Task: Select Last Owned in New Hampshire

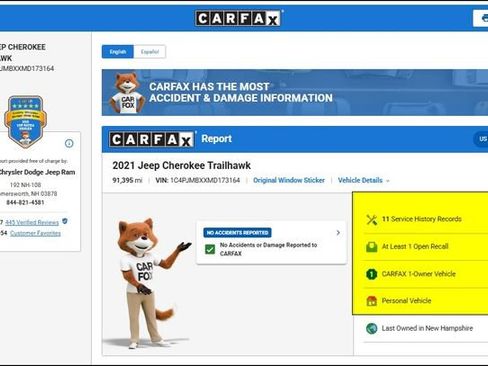Action: 427,328
